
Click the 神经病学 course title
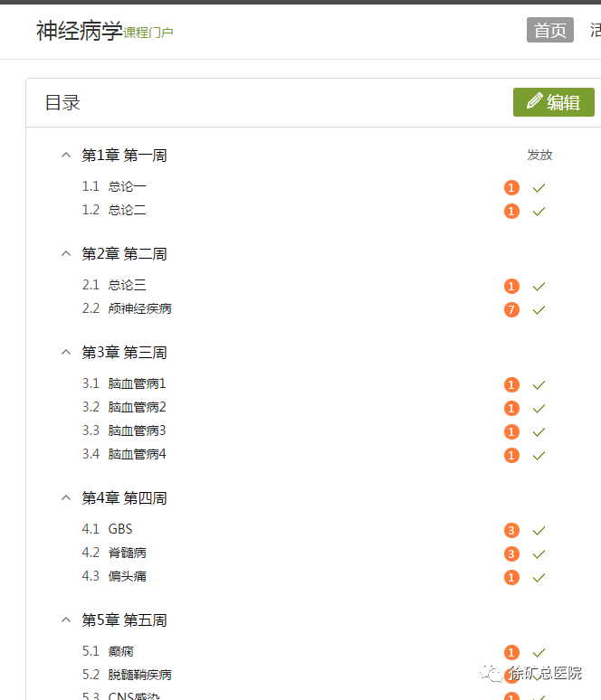coord(79,31)
